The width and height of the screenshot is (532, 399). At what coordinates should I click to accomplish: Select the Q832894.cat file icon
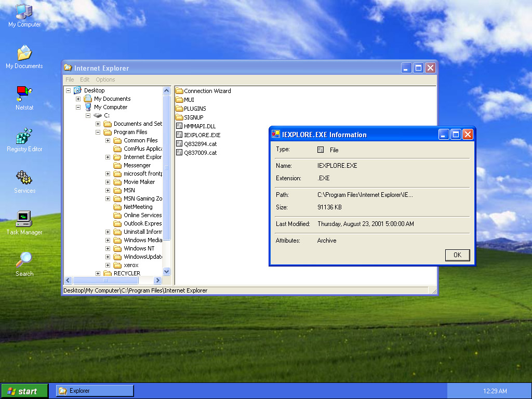coord(179,143)
